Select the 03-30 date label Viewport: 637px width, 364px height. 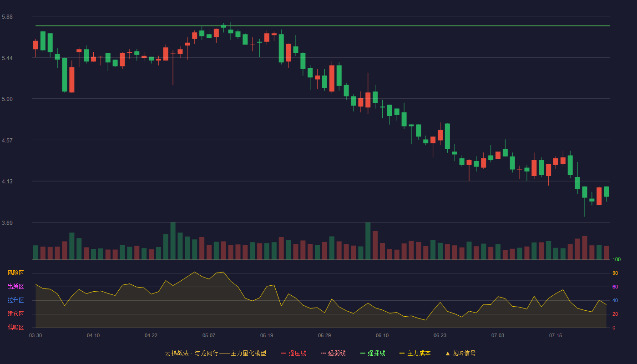pos(35,335)
